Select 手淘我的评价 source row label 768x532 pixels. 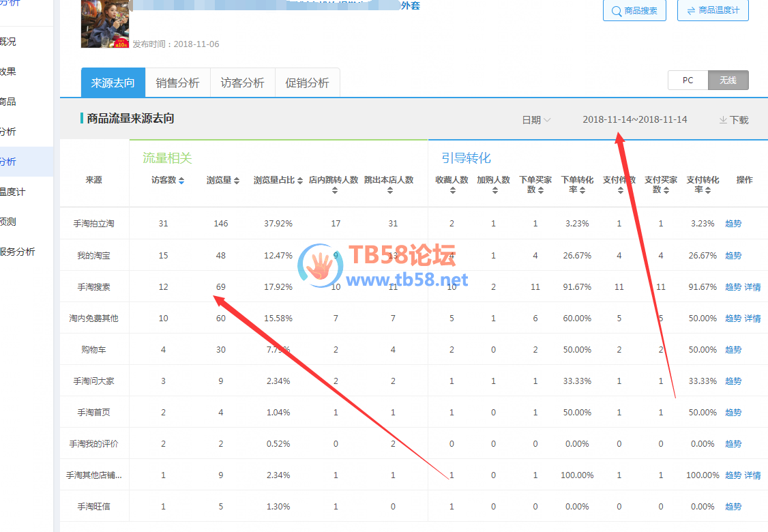click(93, 444)
